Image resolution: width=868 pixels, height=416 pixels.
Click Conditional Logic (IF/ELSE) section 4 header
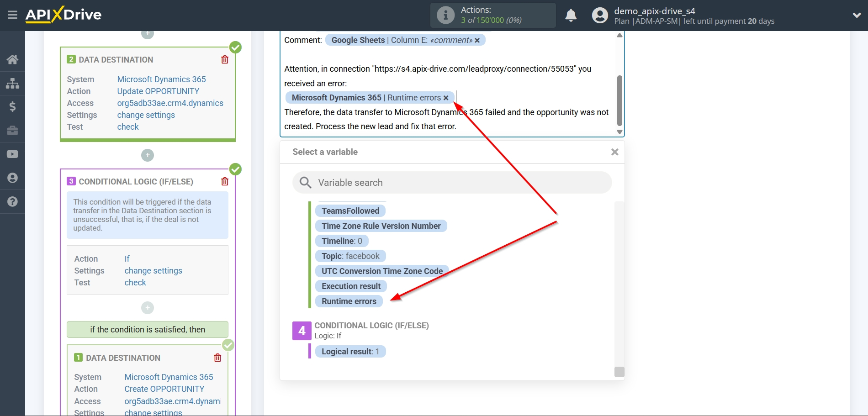pos(371,326)
